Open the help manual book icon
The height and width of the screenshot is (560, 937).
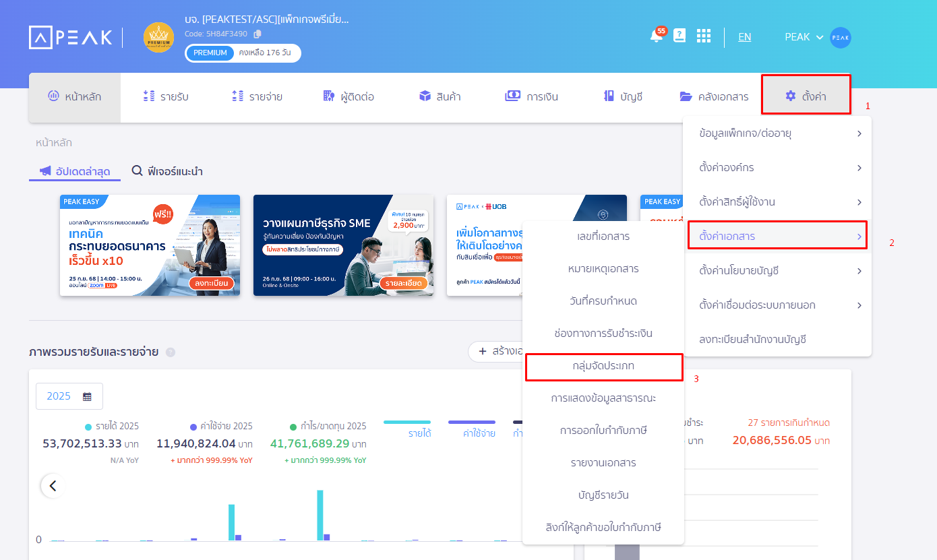point(679,36)
